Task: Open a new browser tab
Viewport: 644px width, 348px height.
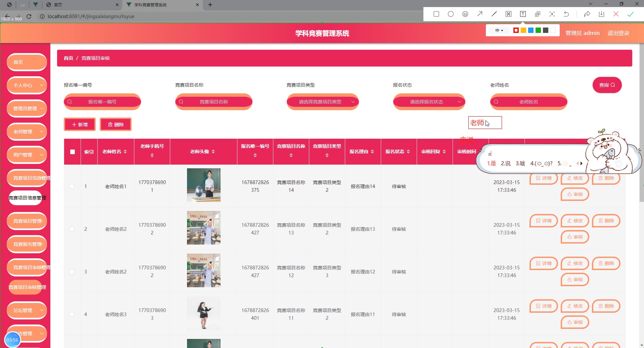Action: pyautogui.click(x=210, y=5)
